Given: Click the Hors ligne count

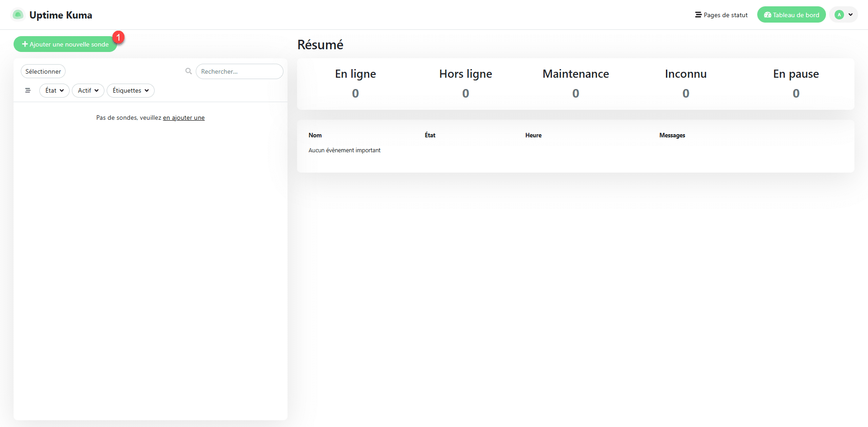Looking at the screenshot, I should (465, 94).
